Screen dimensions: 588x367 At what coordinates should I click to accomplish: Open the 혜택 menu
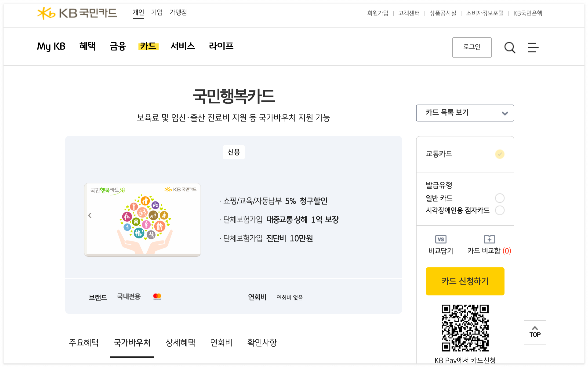[x=87, y=46]
